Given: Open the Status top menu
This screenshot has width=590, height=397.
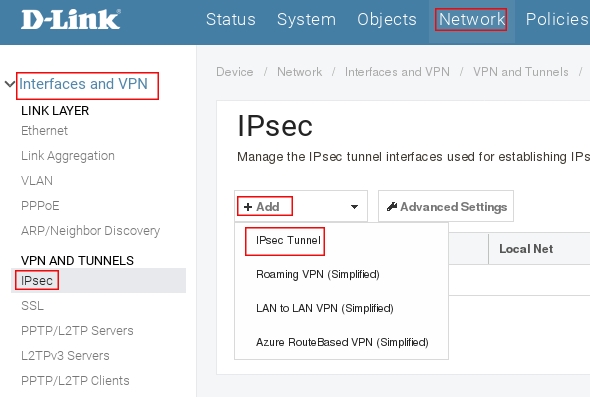Looking at the screenshot, I should (x=231, y=20).
